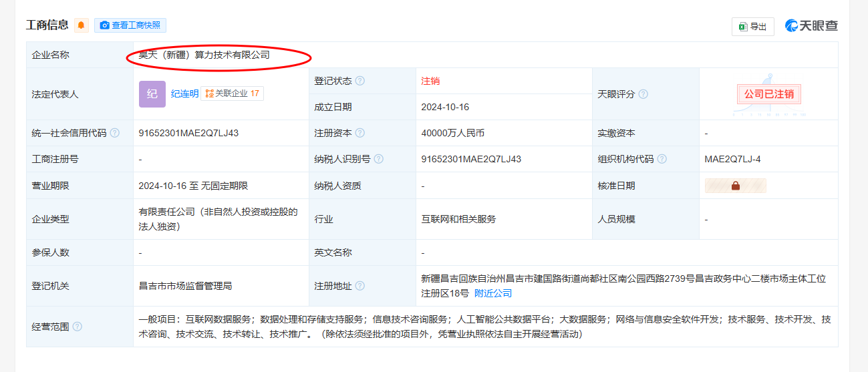868x372 pixels.
Task: Click the 天眼查 logo
Action: (811, 26)
